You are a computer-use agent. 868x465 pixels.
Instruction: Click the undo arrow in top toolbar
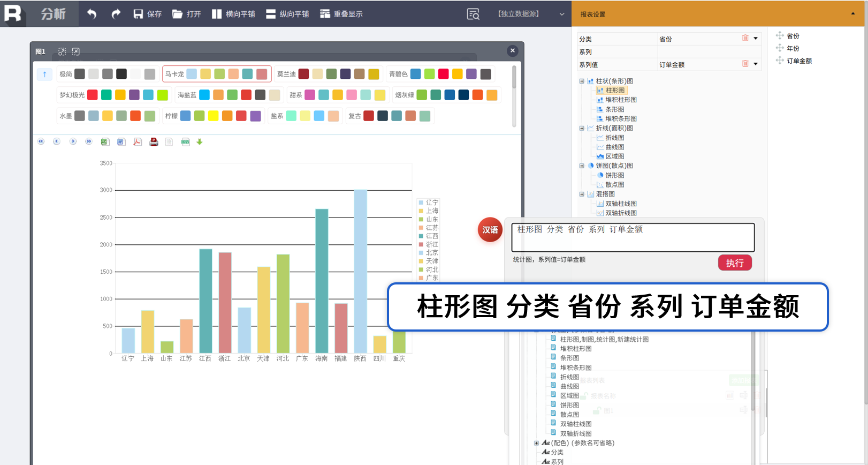coord(92,14)
